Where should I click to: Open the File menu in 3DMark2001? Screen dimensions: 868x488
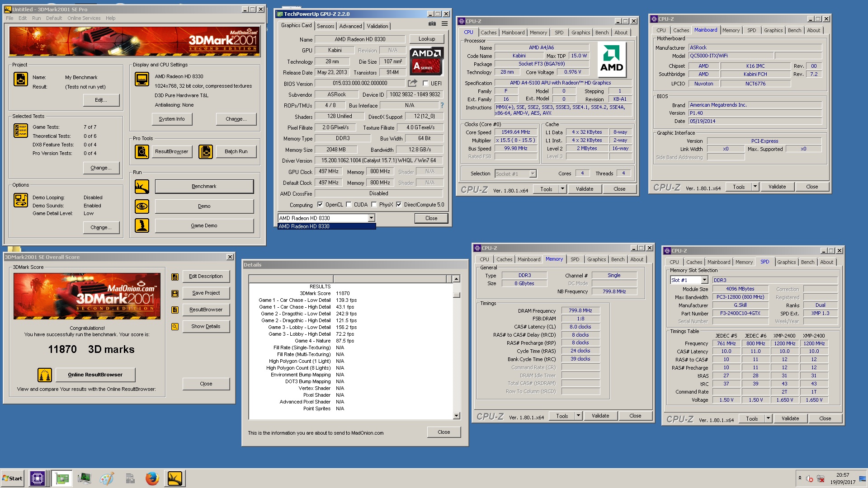(x=9, y=18)
